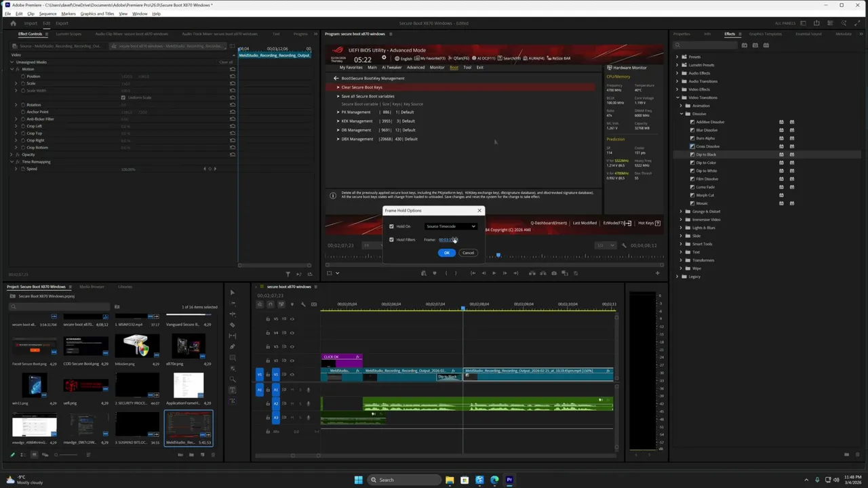Toggle Snap in timeline
The width and height of the screenshot is (868, 488).
(x=271, y=304)
